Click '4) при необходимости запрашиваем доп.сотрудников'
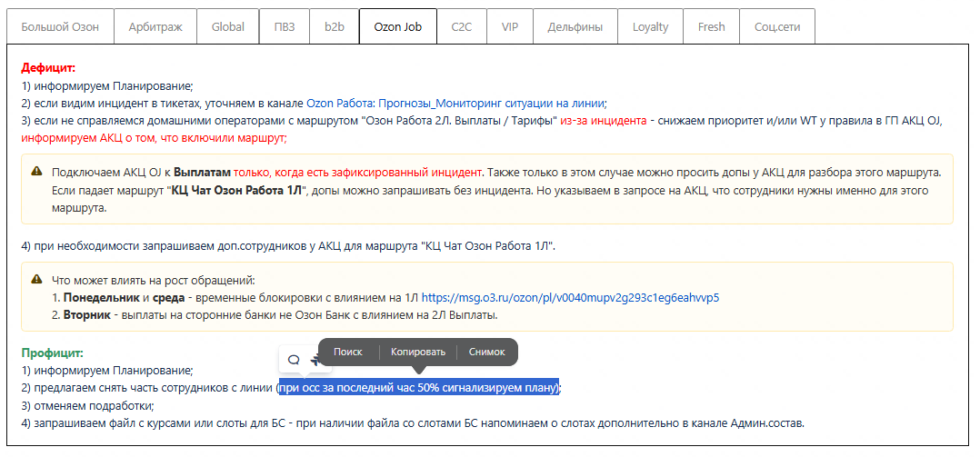The width and height of the screenshot is (980, 457). pyautogui.click(x=288, y=246)
